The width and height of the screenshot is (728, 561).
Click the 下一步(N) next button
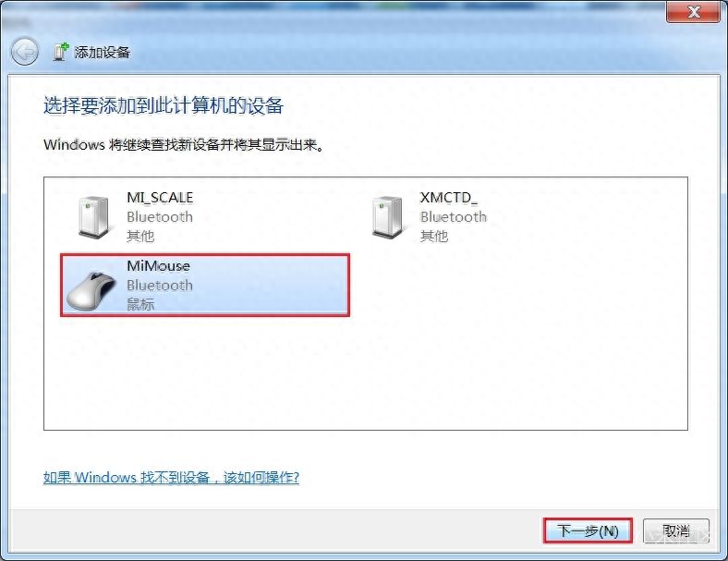click(588, 531)
